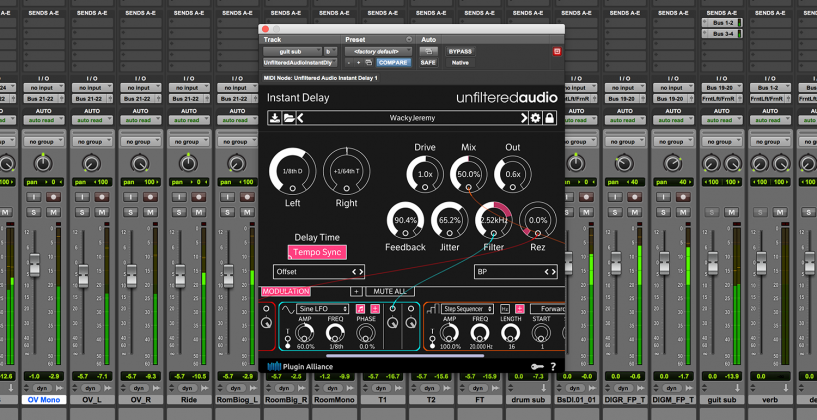Click the preset lock icon
Image resolution: width=817 pixels, height=420 pixels.
[x=549, y=118]
